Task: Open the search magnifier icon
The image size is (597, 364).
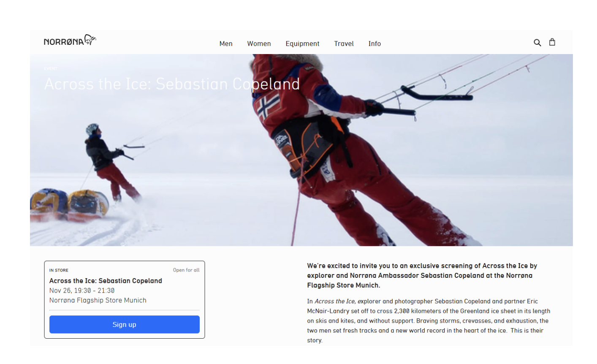Action: click(x=537, y=43)
